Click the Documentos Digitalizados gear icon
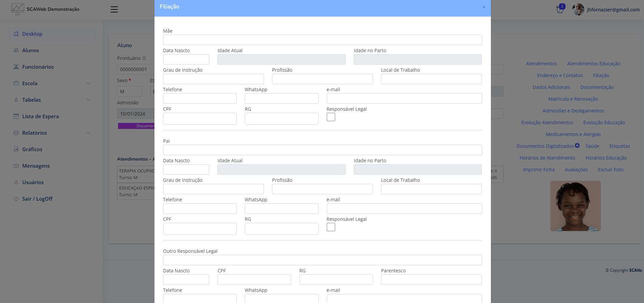 [577, 146]
